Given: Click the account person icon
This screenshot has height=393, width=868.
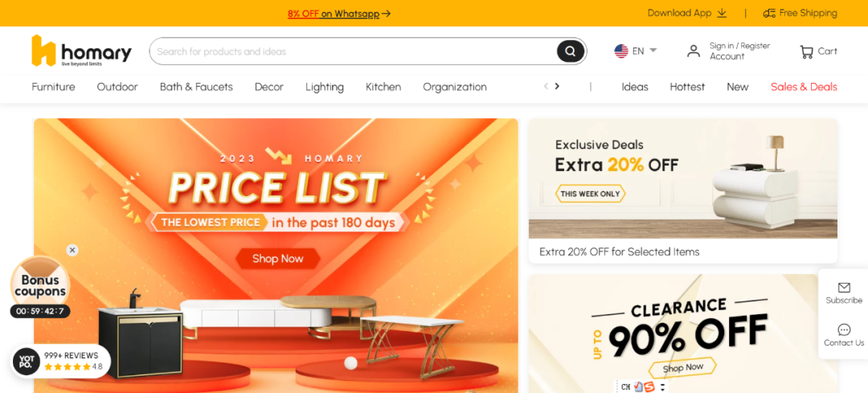Looking at the screenshot, I should 694,51.
